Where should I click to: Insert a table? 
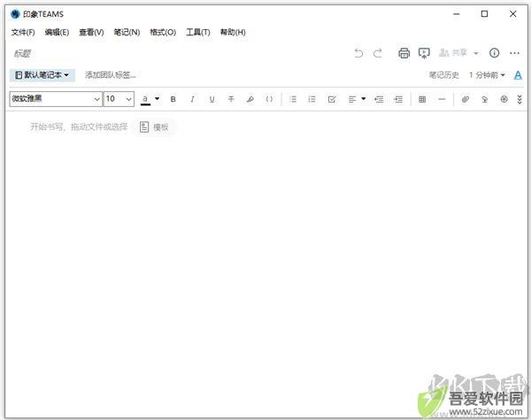tap(422, 99)
